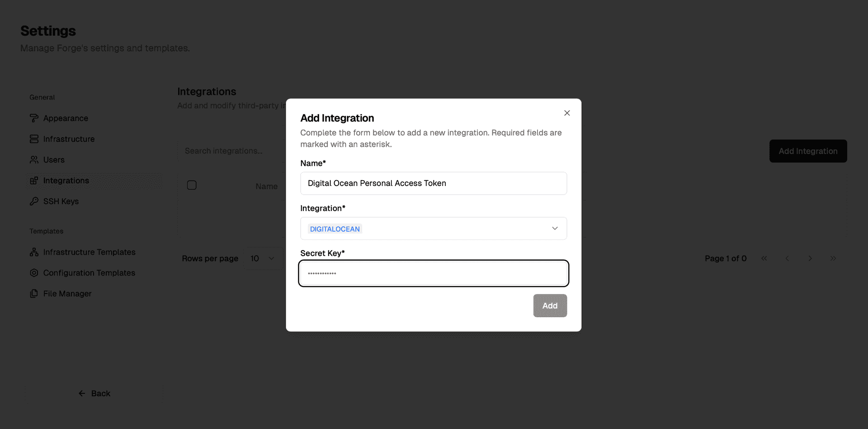Go to previous page chevron
The height and width of the screenshot is (429, 868).
click(787, 258)
